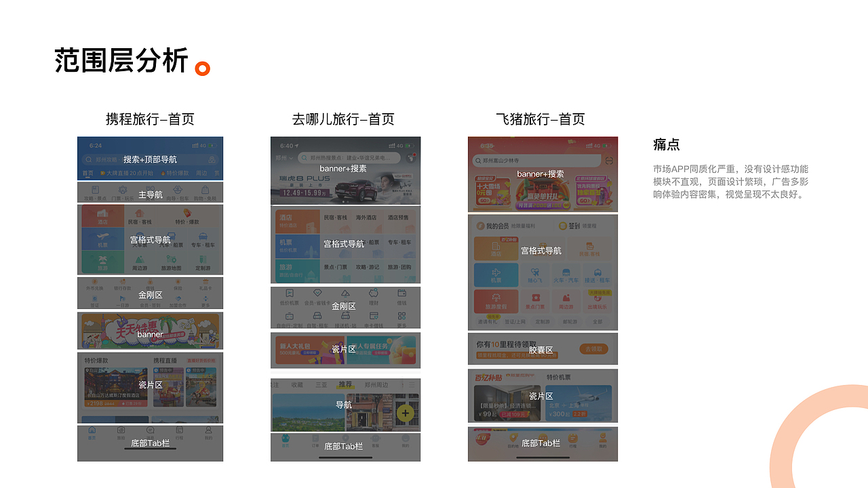Switch to Qunar 三亚 feed tab

pos(321,384)
